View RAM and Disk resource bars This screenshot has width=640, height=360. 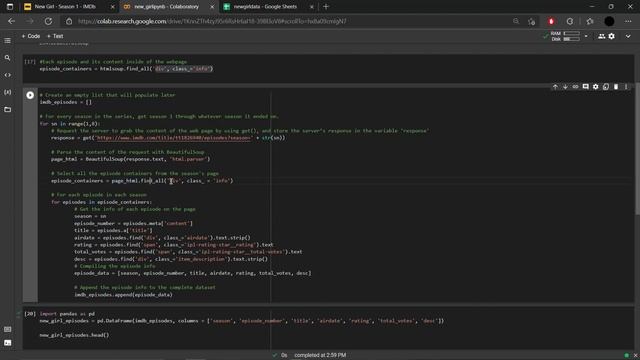[x=566, y=36]
